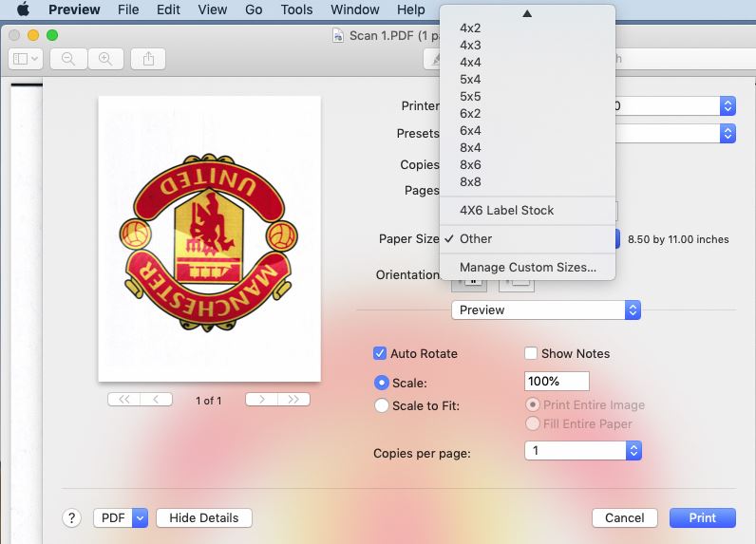Click the scroll-up arrow in paper size list

tap(527, 13)
